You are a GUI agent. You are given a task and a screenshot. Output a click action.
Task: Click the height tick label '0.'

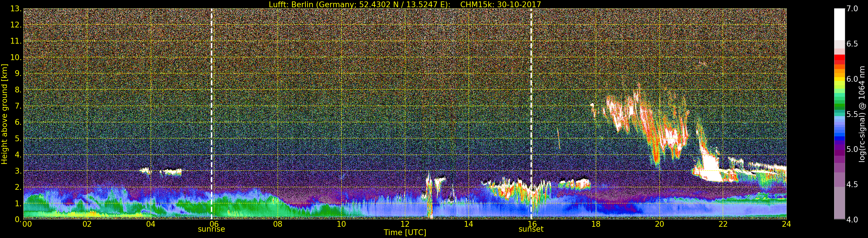click(18, 219)
